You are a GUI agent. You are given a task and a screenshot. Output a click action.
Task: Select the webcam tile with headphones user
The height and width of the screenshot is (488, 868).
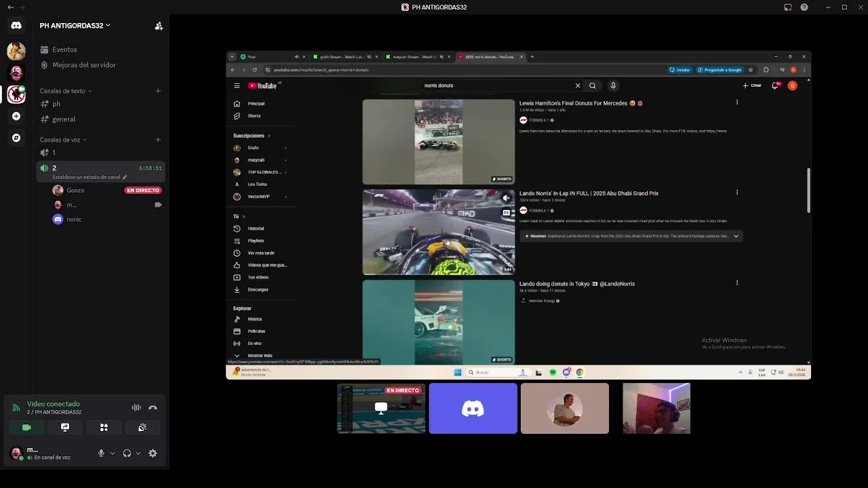(x=656, y=408)
